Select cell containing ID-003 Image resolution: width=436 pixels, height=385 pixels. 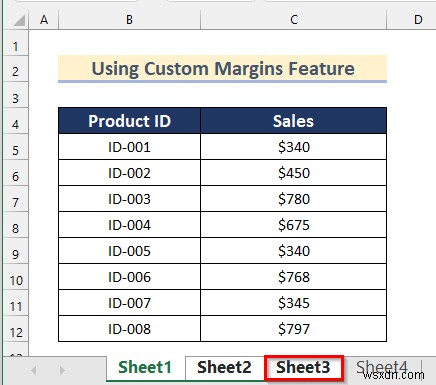pos(129,199)
